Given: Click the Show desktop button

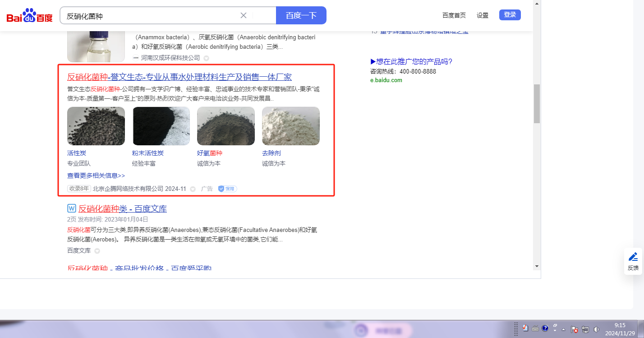Looking at the screenshot, I should tap(640, 329).
